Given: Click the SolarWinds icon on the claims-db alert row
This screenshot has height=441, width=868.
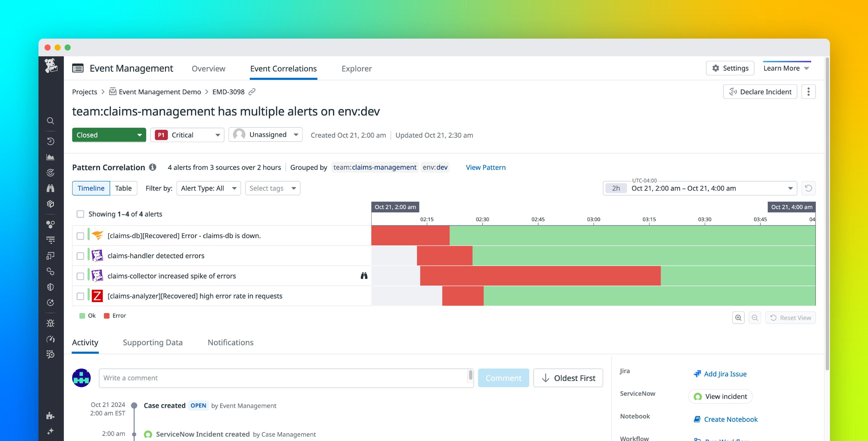Looking at the screenshot, I should tap(97, 236).
